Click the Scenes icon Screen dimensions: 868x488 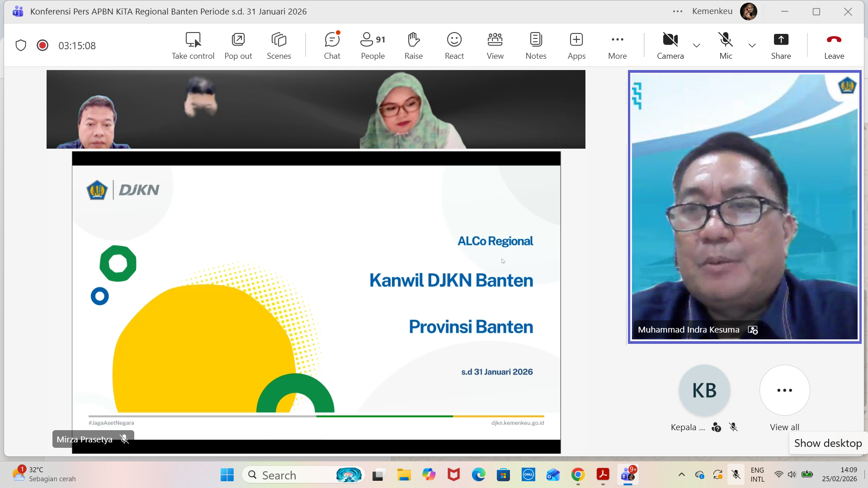pyautogui.click(x=278, y=46)
